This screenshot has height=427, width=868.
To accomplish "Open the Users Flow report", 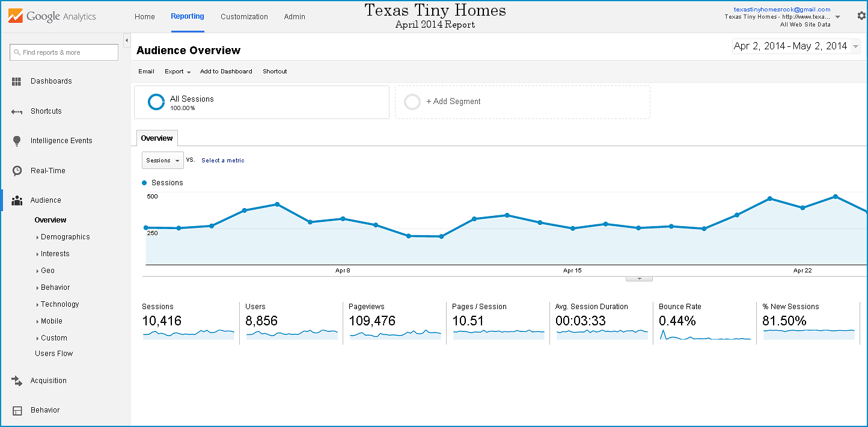I will (53, 354).
